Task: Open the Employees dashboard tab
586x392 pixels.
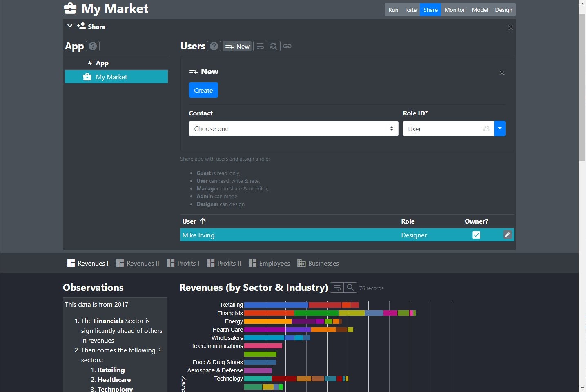Action: [x=269, y=263]
